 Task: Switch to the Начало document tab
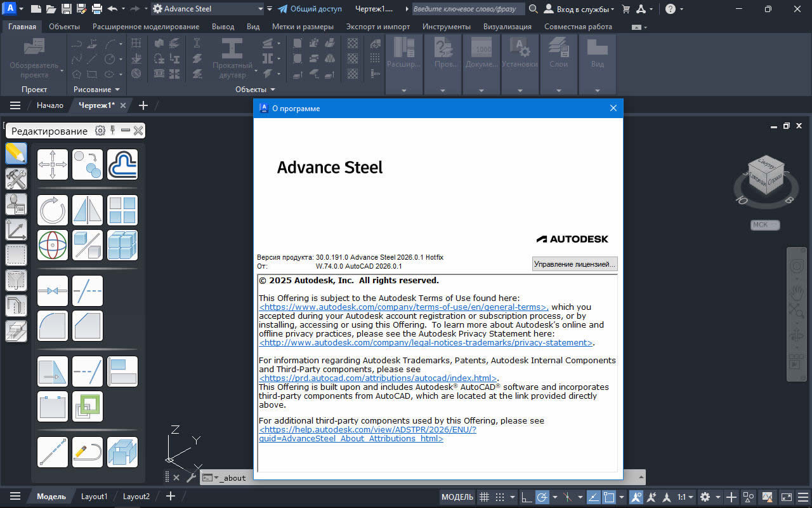click(49, 105)
